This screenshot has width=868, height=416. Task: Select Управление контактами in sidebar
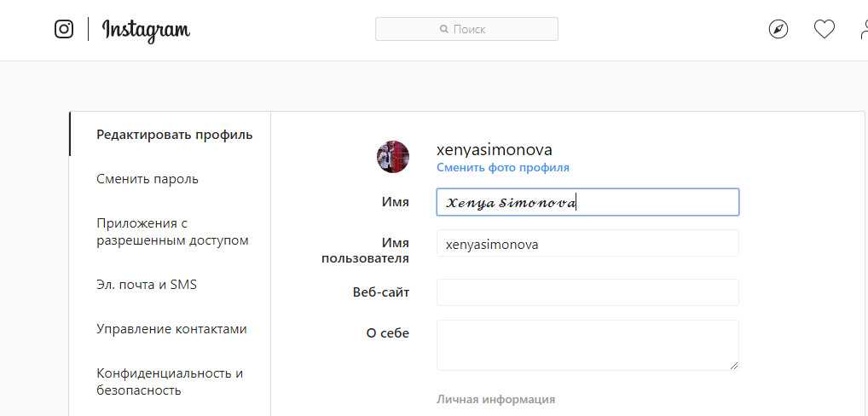point(171,329)
